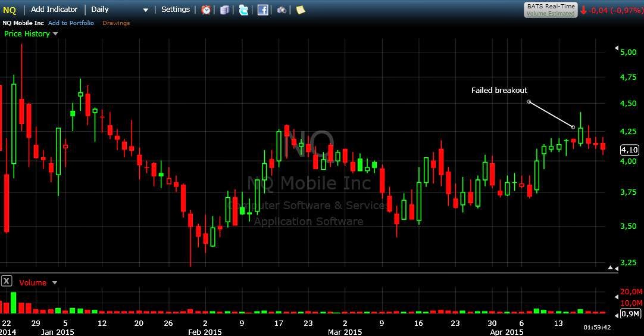Click the upward triangle beside the 3,25 label
Viewport: 644px width, 336px height.
point(610,268)
